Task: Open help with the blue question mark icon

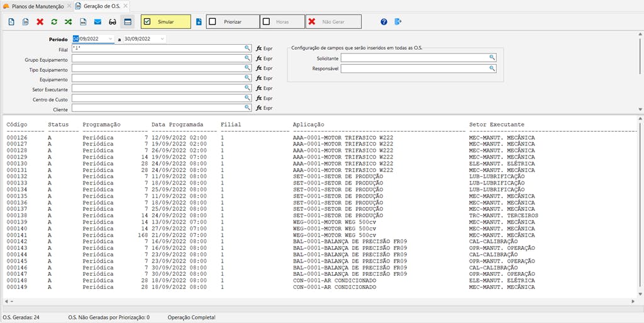Action: click(x=384, y=22)
